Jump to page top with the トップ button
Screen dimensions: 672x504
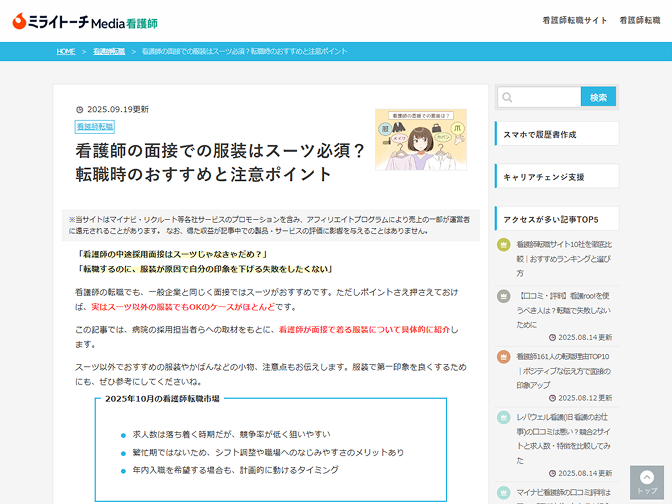point(647,482)
